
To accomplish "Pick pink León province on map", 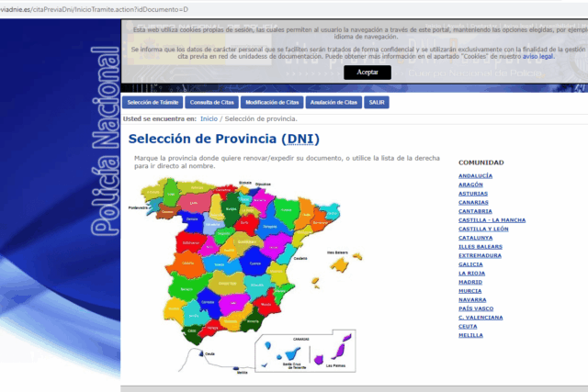I will pyautogui.click(x=194, y=203).
